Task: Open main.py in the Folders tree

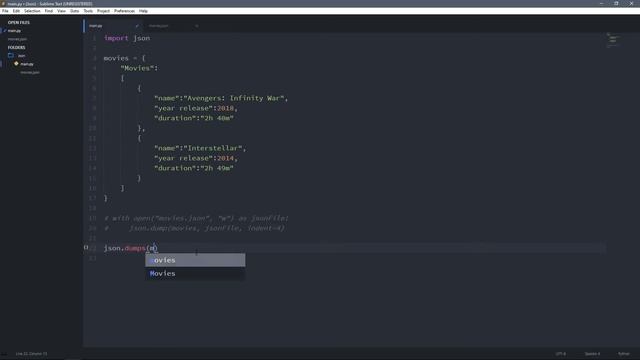Action: coord(27,64)
